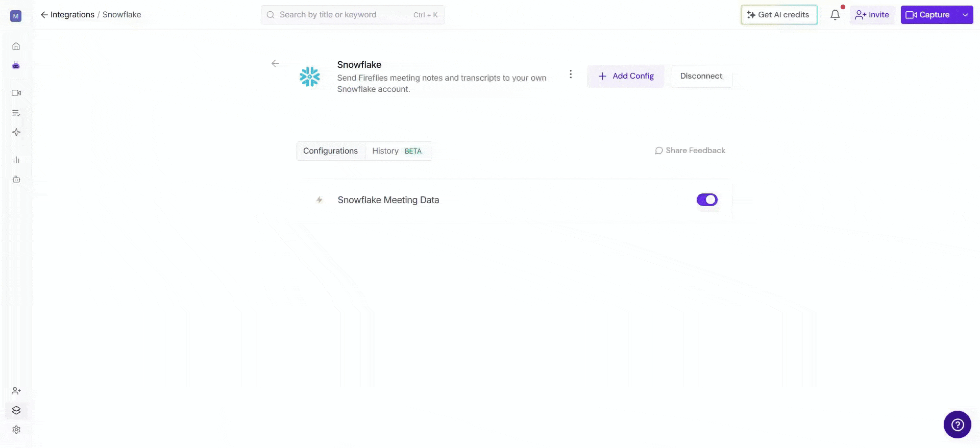Go to Integrations breadcrumb link

click(72, 15)
